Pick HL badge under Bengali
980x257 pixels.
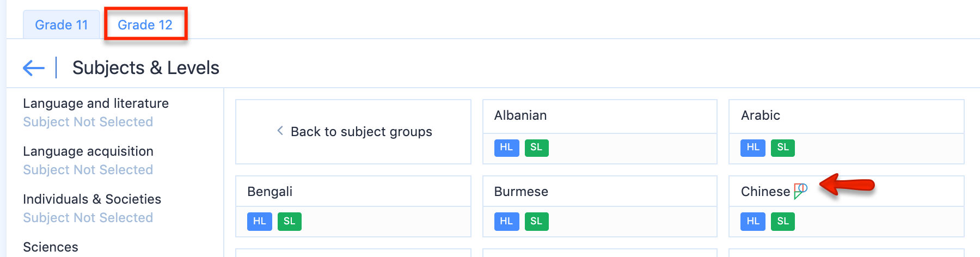tap(259, 222)
